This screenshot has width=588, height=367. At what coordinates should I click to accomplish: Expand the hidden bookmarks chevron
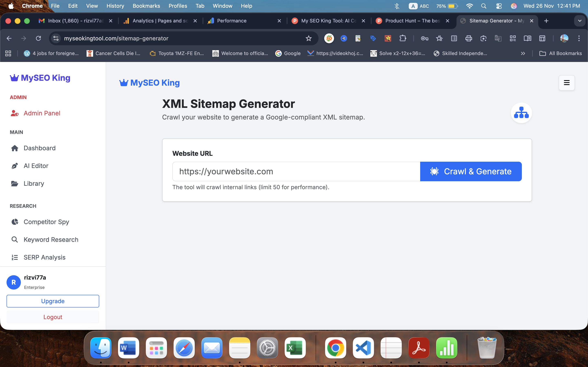(523, 53)
